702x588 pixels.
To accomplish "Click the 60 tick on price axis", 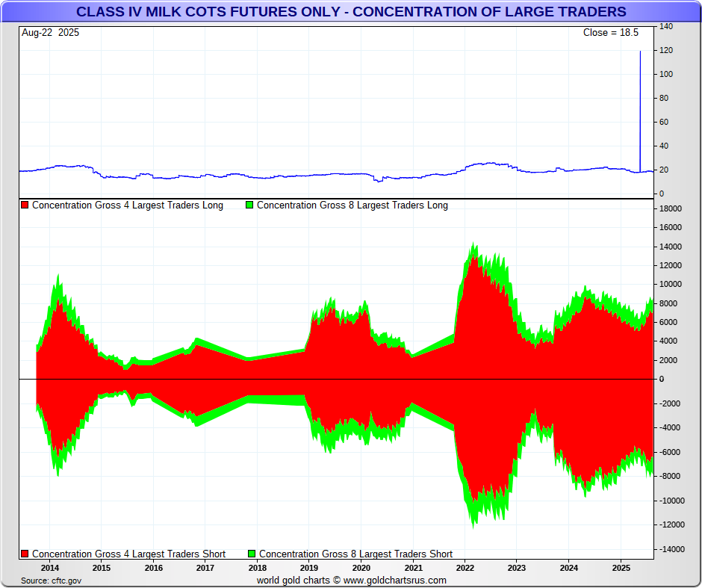I will (x=664, y=122).
